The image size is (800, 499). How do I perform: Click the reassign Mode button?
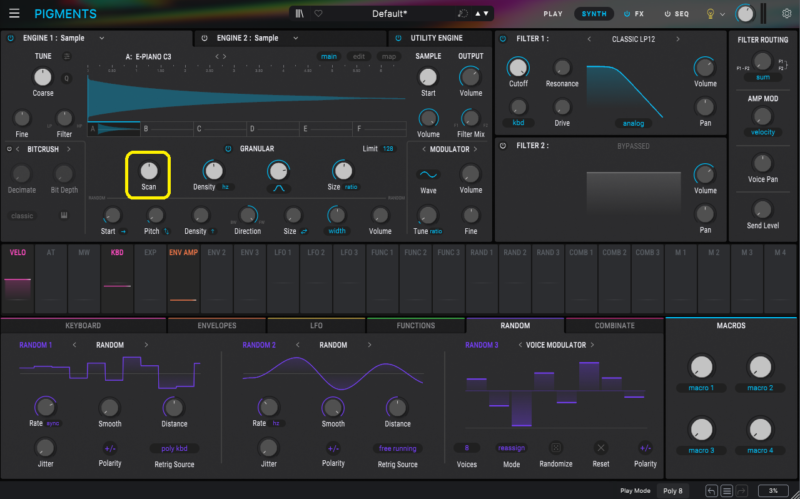(x=511, y=448)
